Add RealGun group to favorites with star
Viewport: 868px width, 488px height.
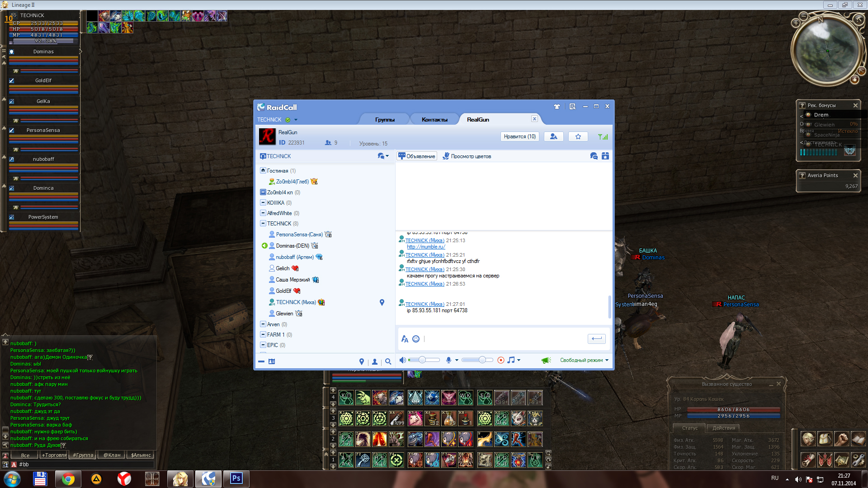tap(578, 136)
